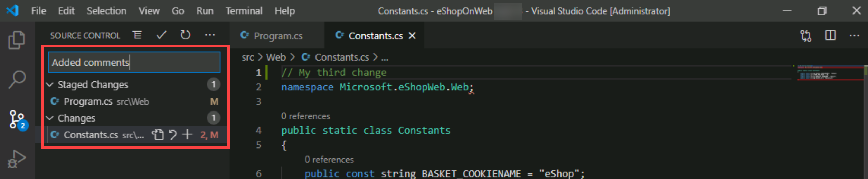Click the commit message input field
Screen dimensions: 868x179
134,62
